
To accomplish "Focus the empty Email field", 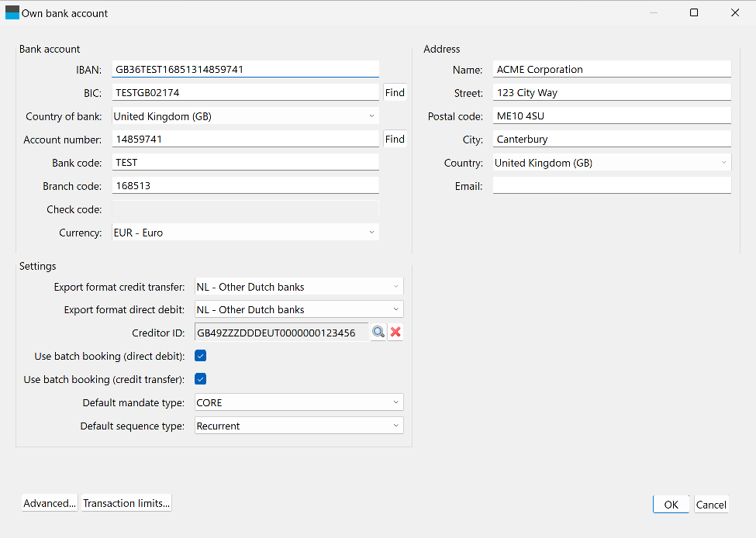I will coord(612,186).
